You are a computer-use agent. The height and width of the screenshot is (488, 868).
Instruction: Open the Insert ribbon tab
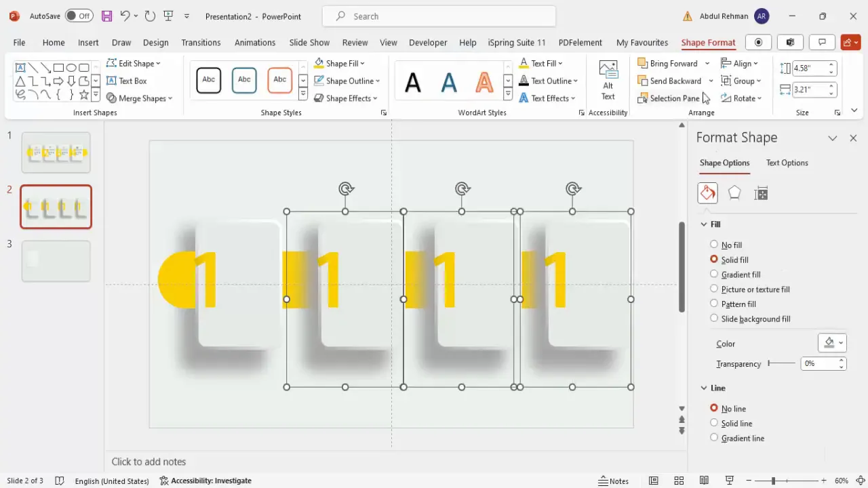point(88,42)
